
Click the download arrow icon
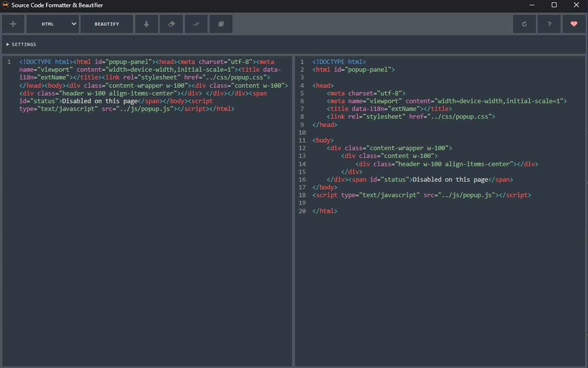pos(147,24)
